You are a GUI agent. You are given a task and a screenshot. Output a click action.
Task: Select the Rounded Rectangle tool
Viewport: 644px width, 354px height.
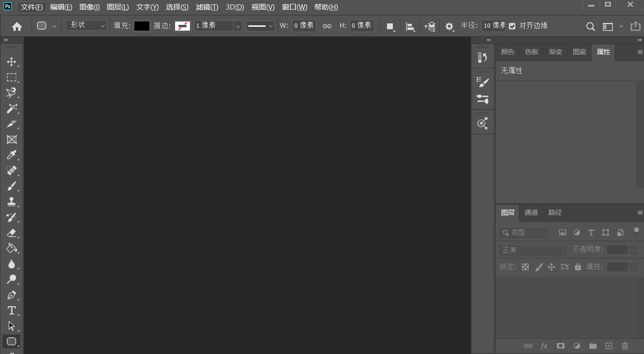[x=11, y=341]
